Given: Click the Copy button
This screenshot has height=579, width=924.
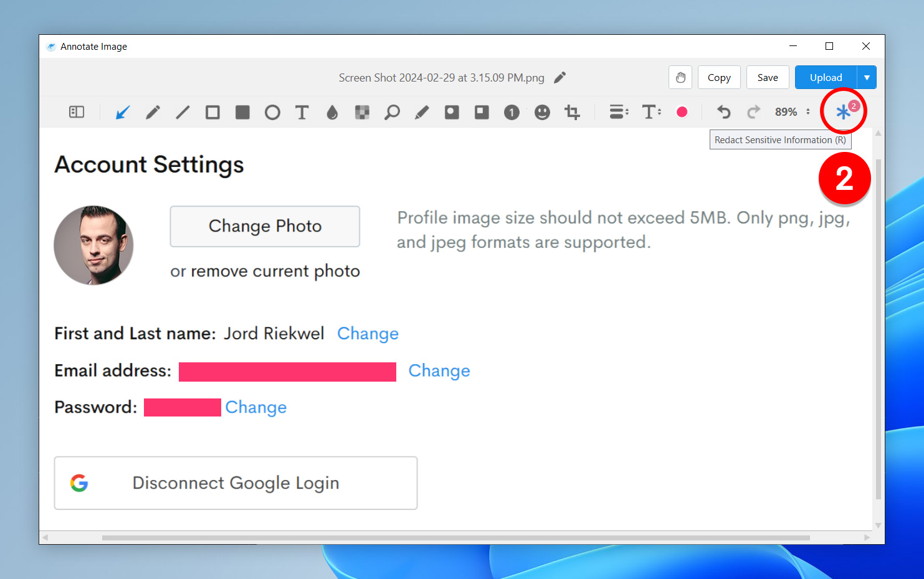Looking at the screenshot, I should coord(719,77).
